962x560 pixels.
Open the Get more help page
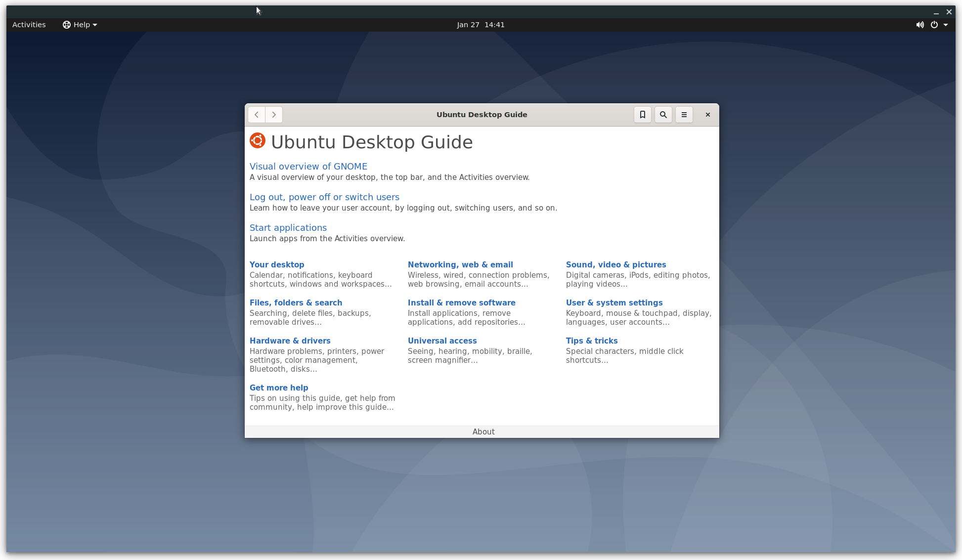pos(279,388)
